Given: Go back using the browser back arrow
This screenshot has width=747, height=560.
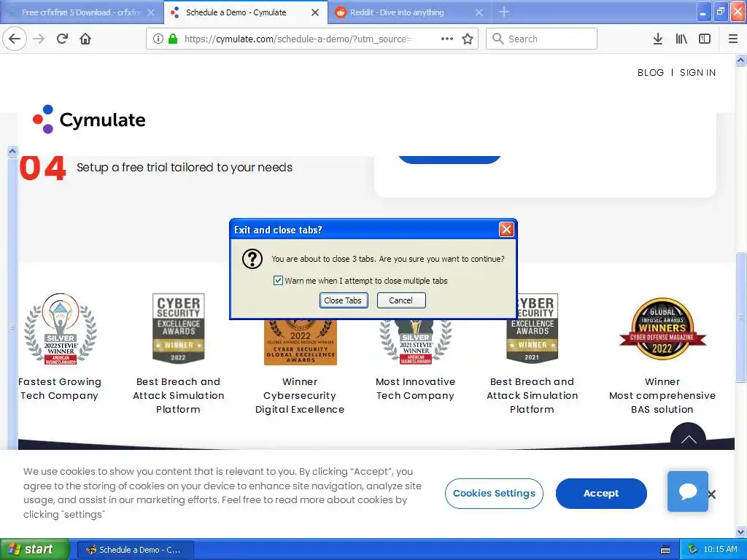Looking at the screenshot, I should click(15, 39).
